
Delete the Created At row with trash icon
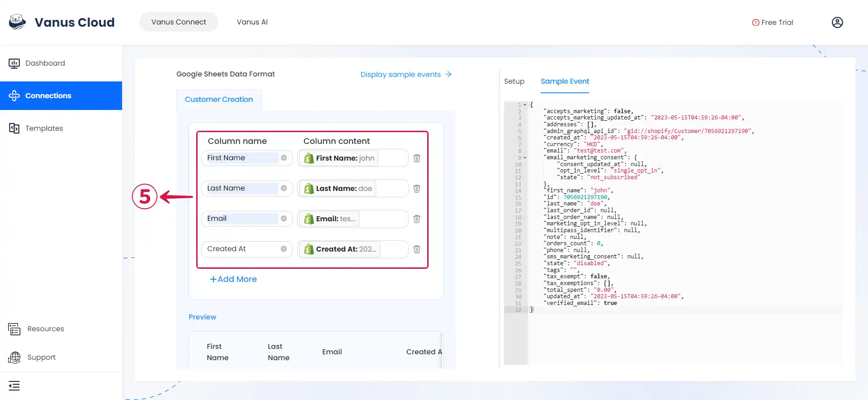417,249
